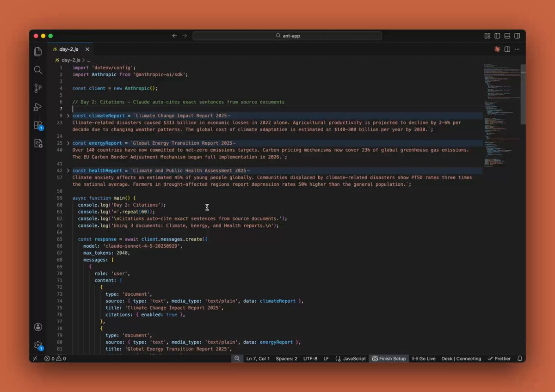Viewport: 555px width, 392px height.
Task: Click the model string claude-sonnet-4-5-20250929
Action: (x=142, y=246)
